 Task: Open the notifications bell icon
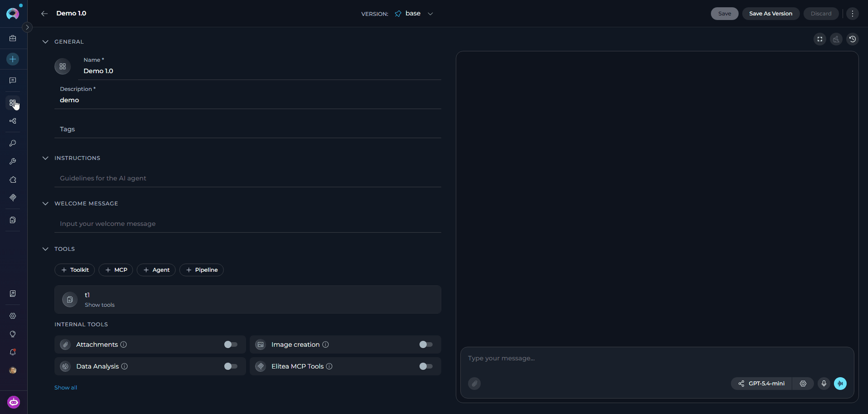[x=13, y=352]
